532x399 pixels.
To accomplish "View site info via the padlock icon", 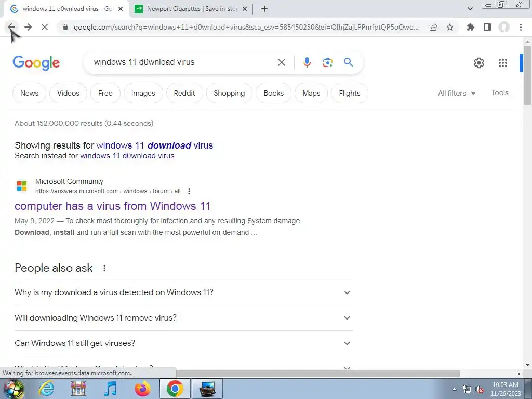I will pyautogui.click(x=65, y=27).
